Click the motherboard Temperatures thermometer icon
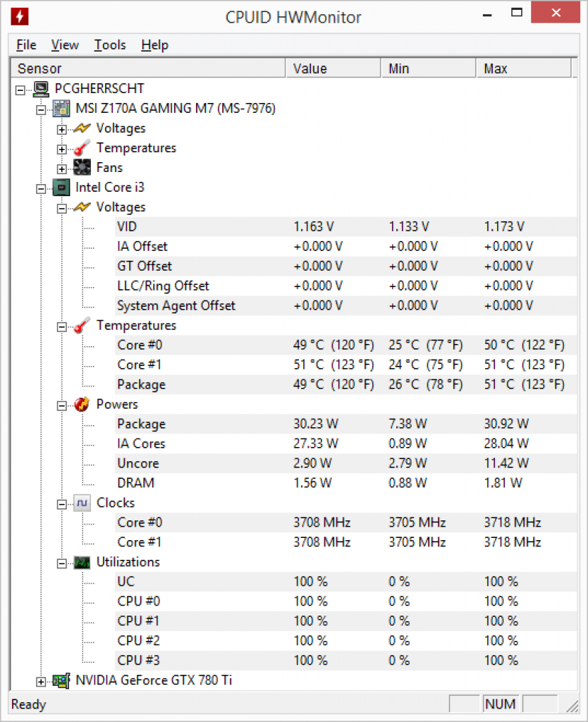This screenshot has height=722, width=588. pyautogui.click(x=82, y=148)
